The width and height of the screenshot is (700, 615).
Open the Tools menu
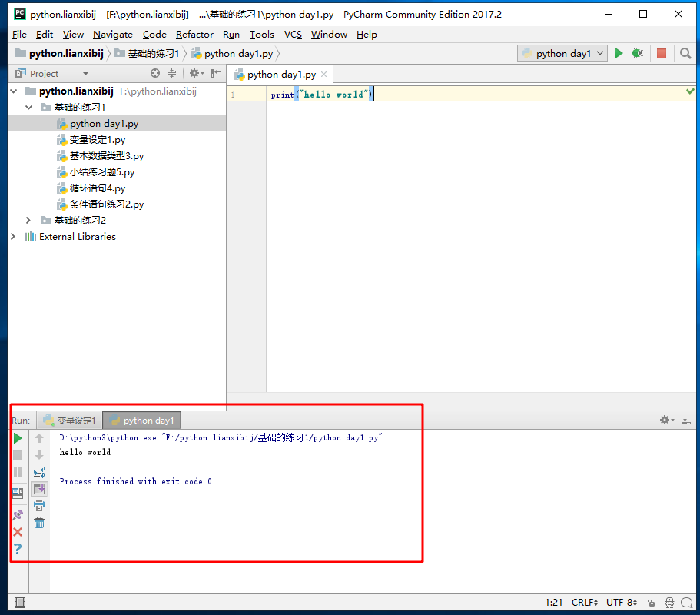point(261,35)
